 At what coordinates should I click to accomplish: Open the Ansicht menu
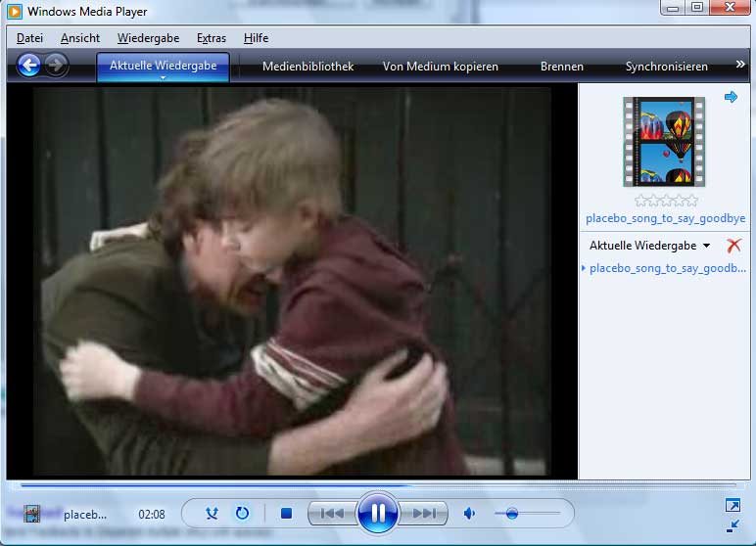pos(80,38)
